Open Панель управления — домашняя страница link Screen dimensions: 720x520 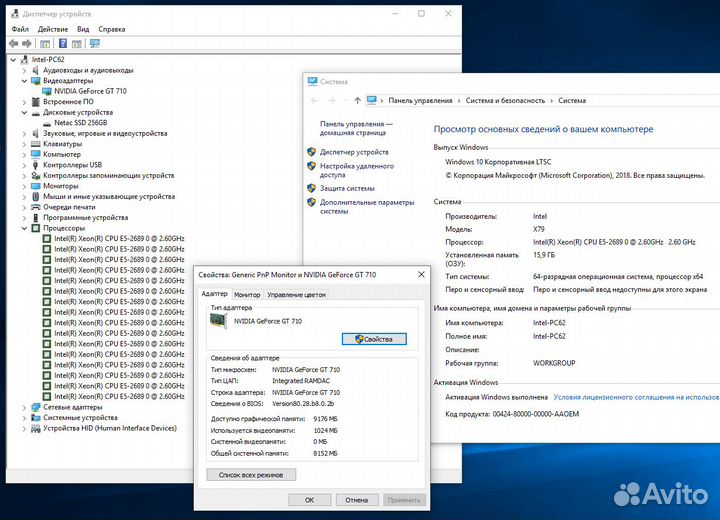tap(356, 128)
